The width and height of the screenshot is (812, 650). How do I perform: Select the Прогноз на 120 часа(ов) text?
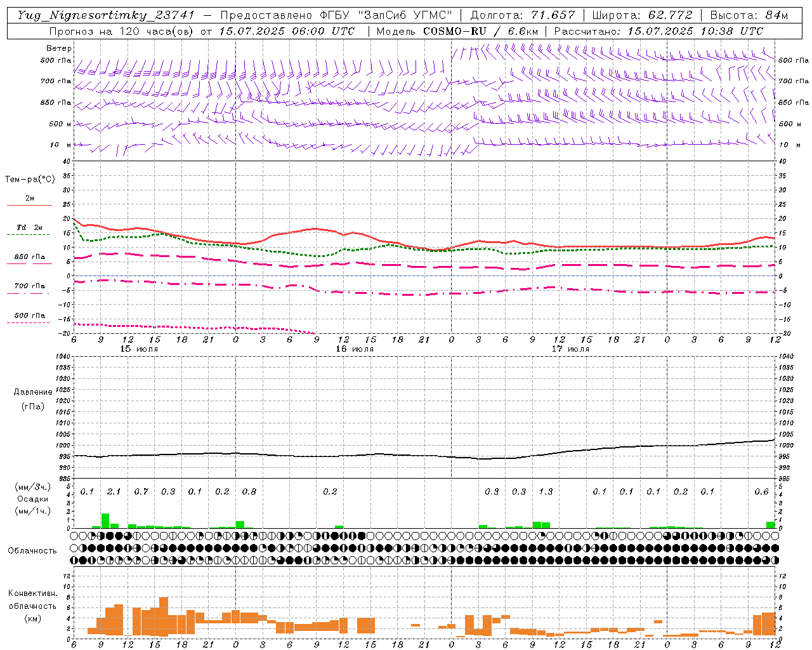coord(123,31)
